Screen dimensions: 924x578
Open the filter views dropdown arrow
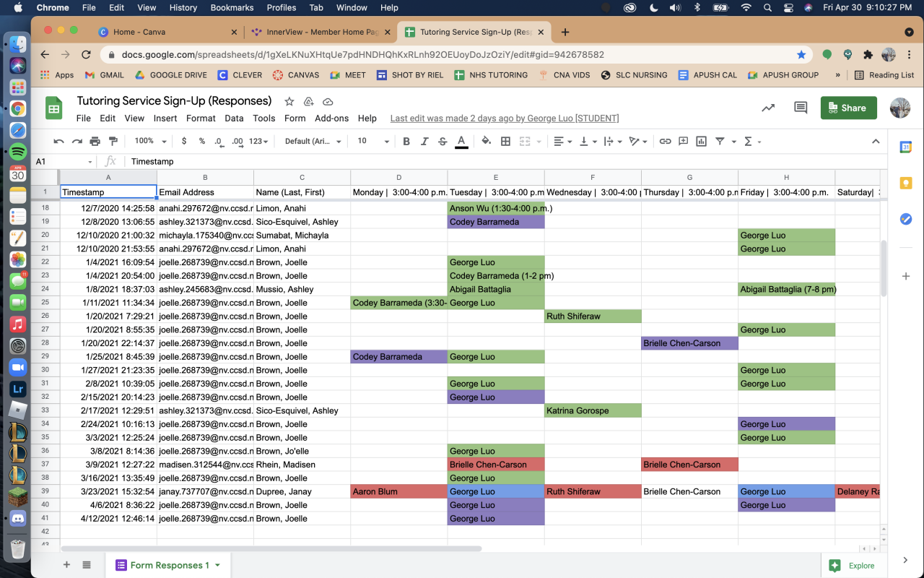click(733, 142)
